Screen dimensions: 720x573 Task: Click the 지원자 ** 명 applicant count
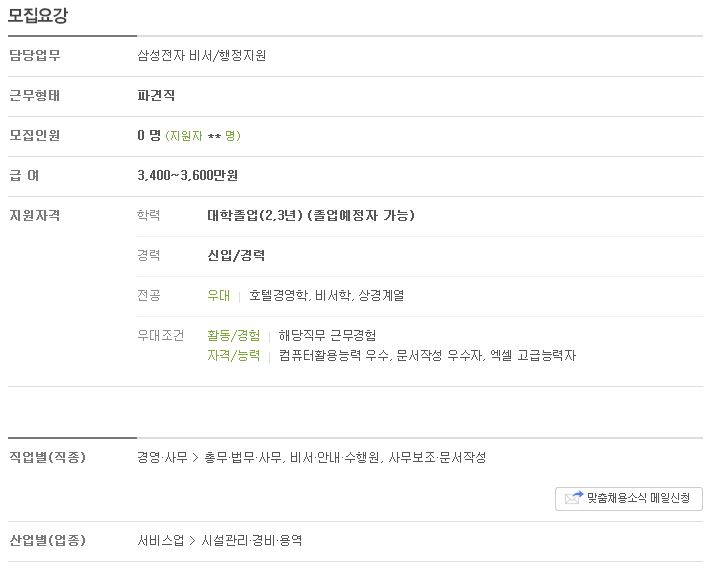coord(203,136)
